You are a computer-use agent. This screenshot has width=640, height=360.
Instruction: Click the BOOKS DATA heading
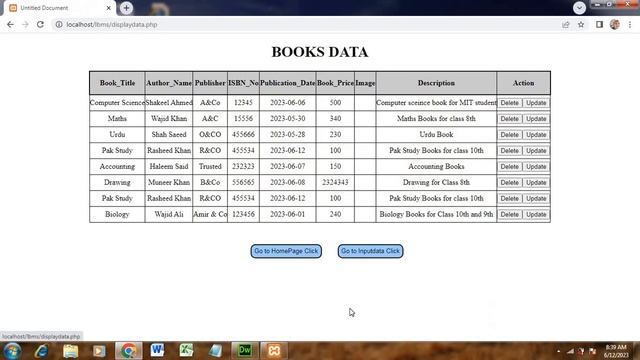[320, 52]
